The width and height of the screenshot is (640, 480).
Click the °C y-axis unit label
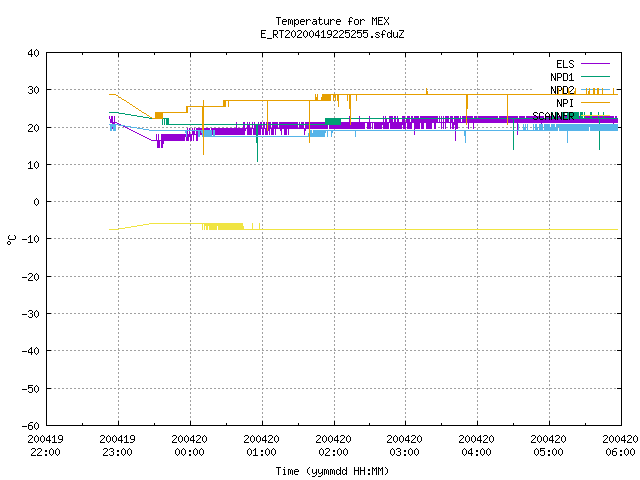11,240
